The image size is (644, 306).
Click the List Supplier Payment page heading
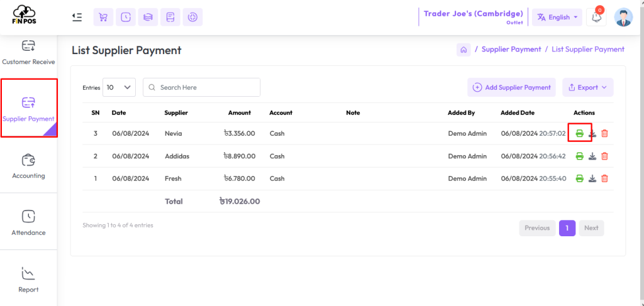click(x=126, y=50)
